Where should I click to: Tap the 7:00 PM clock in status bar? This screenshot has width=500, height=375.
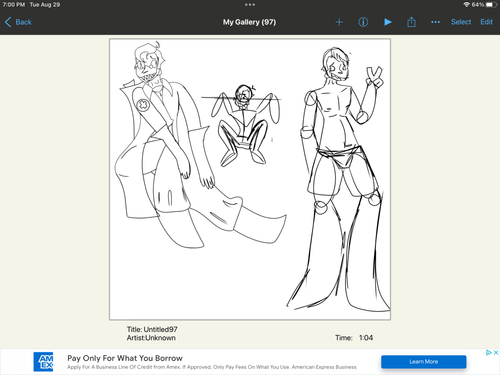coord(14,5)
